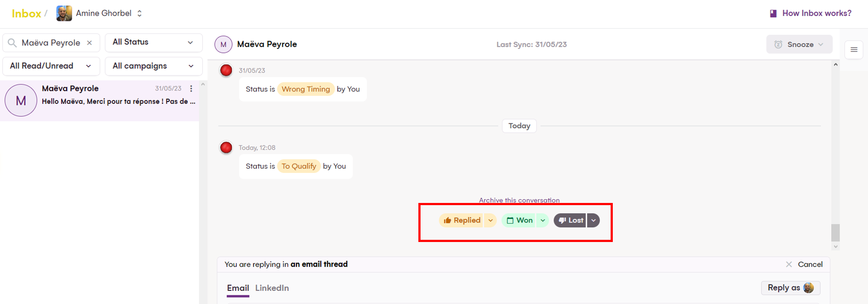This screenshot has height=304, width=868.
Task: Click the three-dot menu on Maëva Peyrole conversation
Action: [x=191, y=88]
